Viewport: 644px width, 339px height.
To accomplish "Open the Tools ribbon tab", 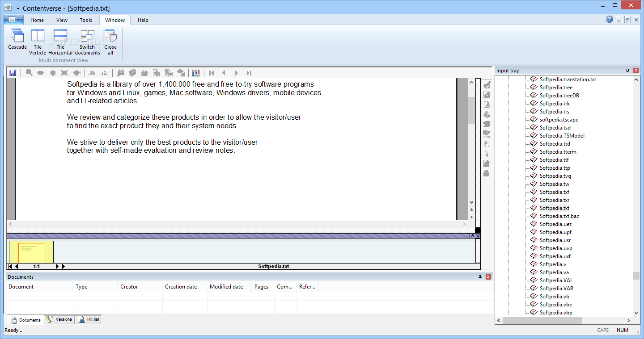I will tap(86, 20).
